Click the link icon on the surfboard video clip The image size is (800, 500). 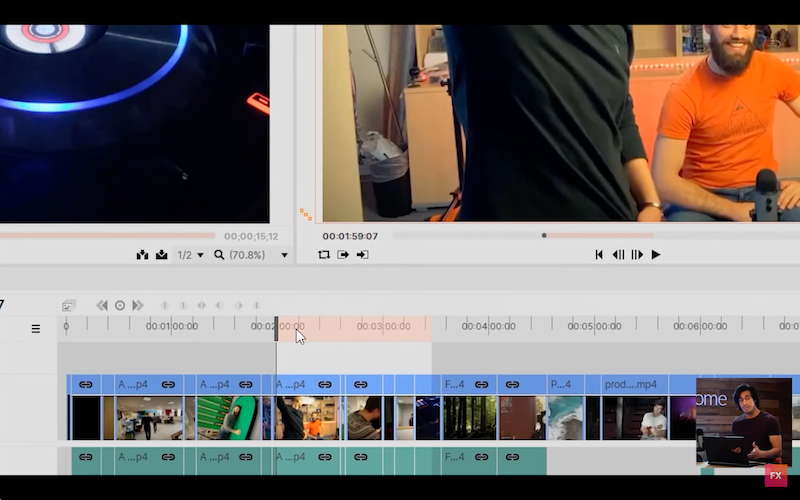(246, 384)
